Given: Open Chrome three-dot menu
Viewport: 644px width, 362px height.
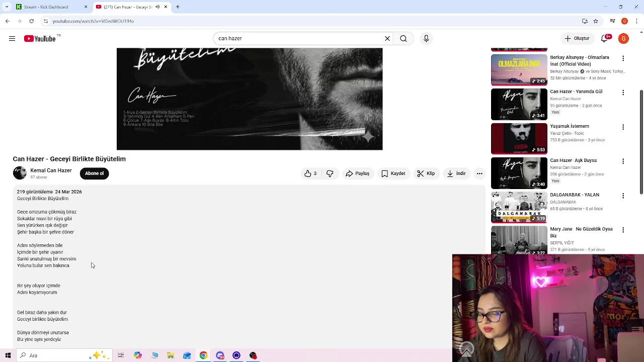Looking at the screenshot, I should [636, 21].
